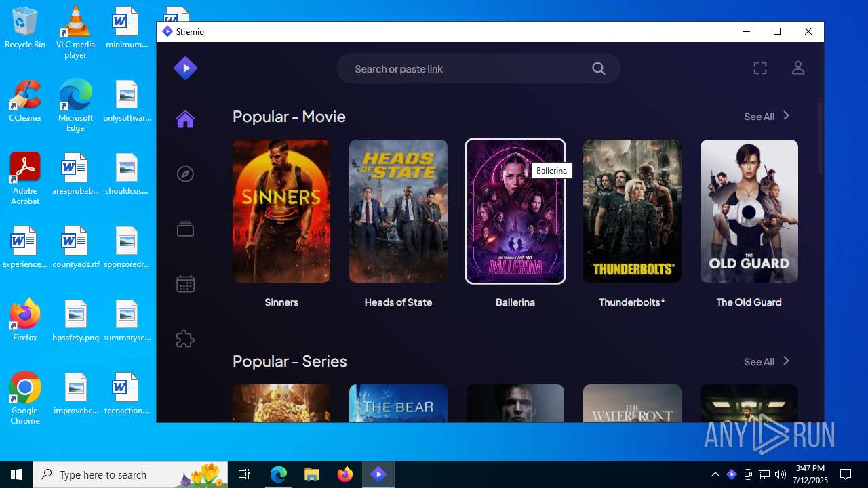Image resolution: width=868 pixels, height=488 pixels.
Task: Minimize the Stremio window
Action: click(746, 31)
